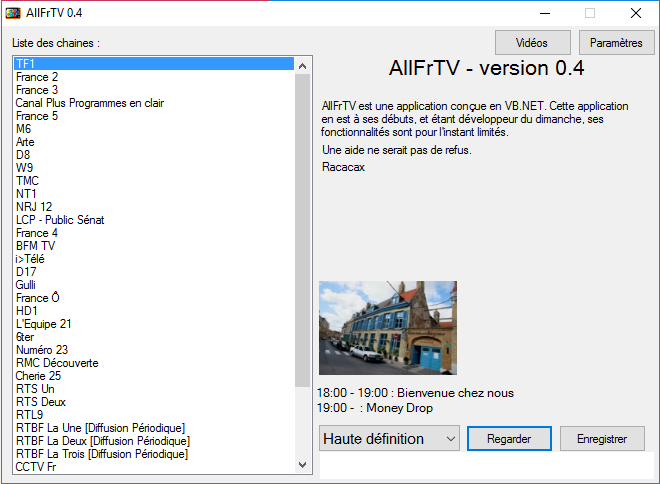The width and height of the screenshot is (660, 484).
Task: Open the Paramètres settings
Action: [616, 43]
